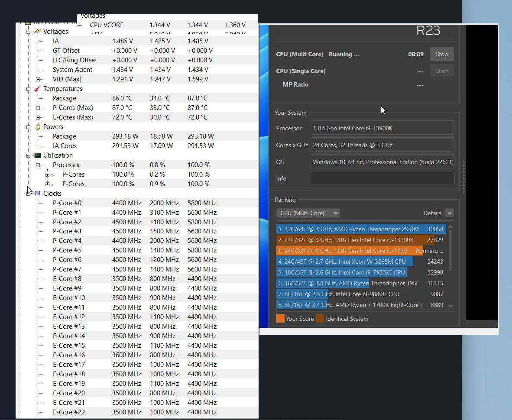512x420 pixels.
Task: Select the Core i9-9880H ranking entry
Action: pos(361,294)
